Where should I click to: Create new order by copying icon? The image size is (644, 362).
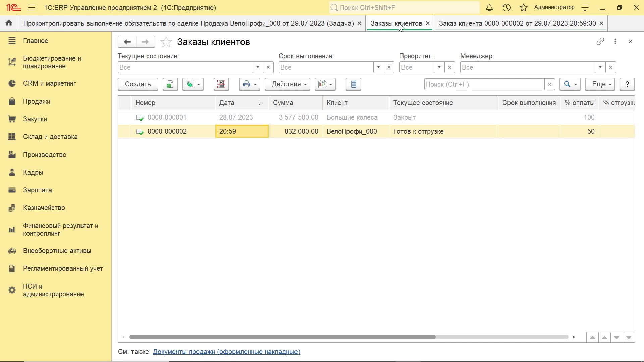[170, 84]
